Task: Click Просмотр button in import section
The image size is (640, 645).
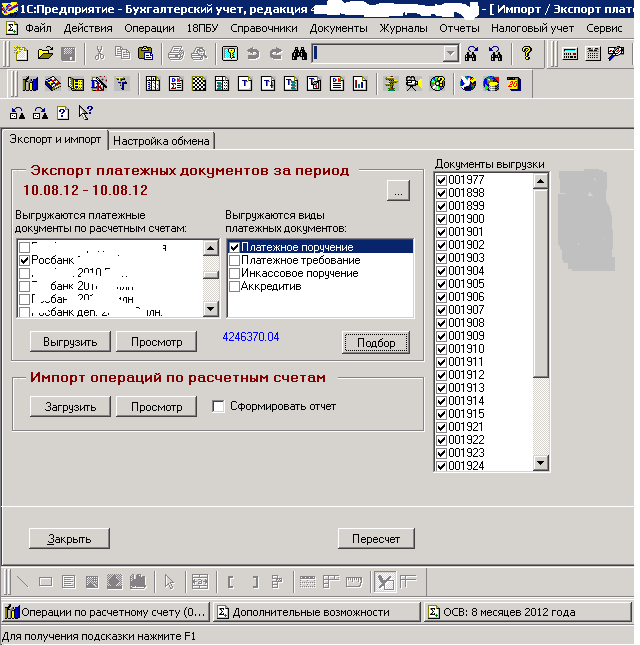Action: pyautogui.click(x=156, y=407)
